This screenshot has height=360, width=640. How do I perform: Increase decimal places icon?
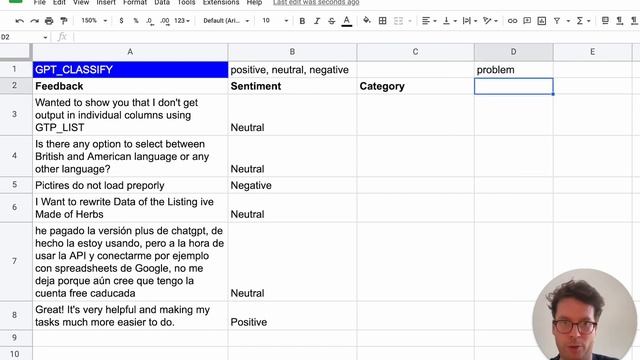[x=165, y=21]
